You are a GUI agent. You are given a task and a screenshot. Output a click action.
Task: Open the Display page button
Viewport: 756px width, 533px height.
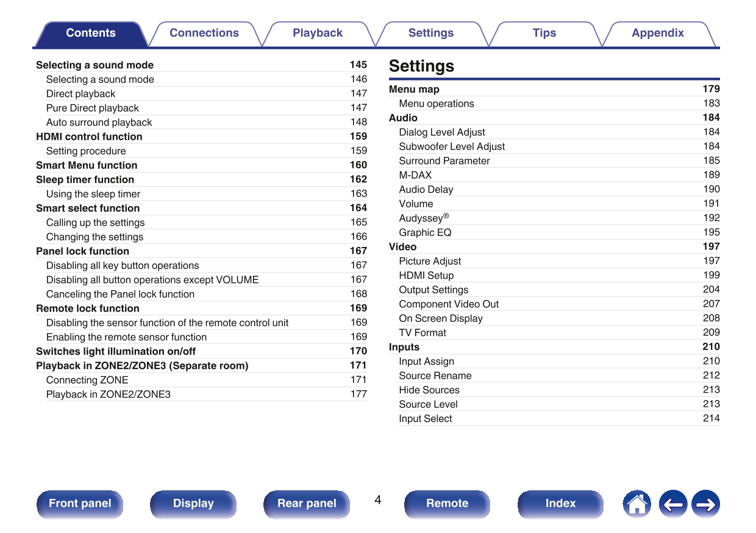click(x=193, y=504)
